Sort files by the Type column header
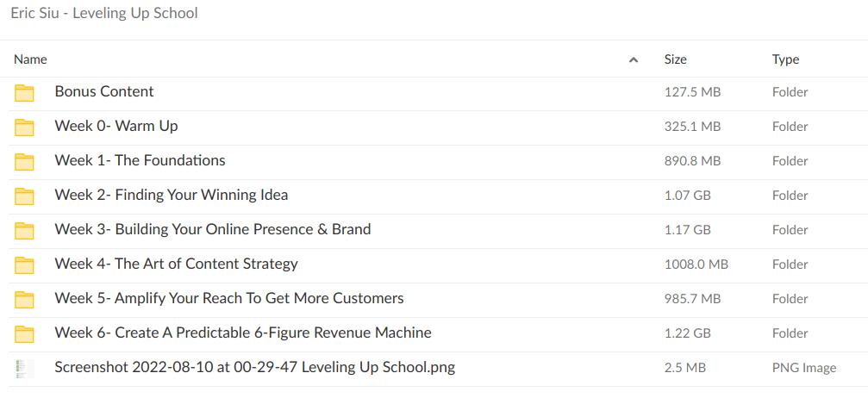This screenshot has width=868, height=398. 785,59
